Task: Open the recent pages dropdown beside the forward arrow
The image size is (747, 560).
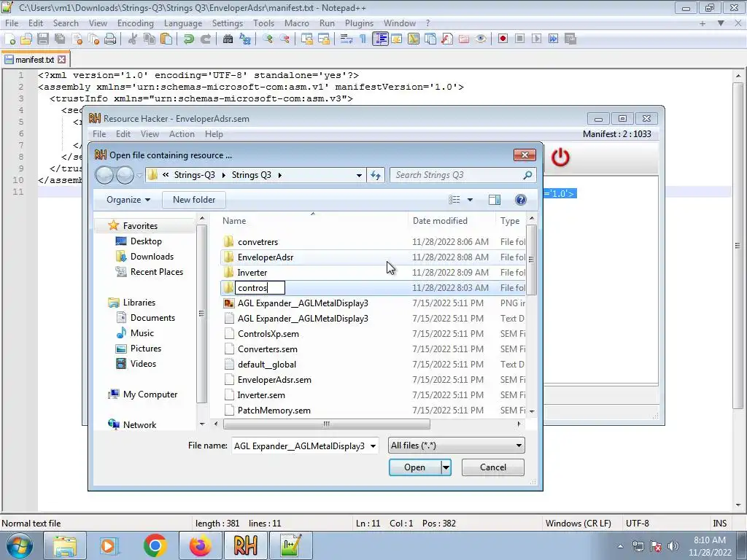Action: (139, 175)
